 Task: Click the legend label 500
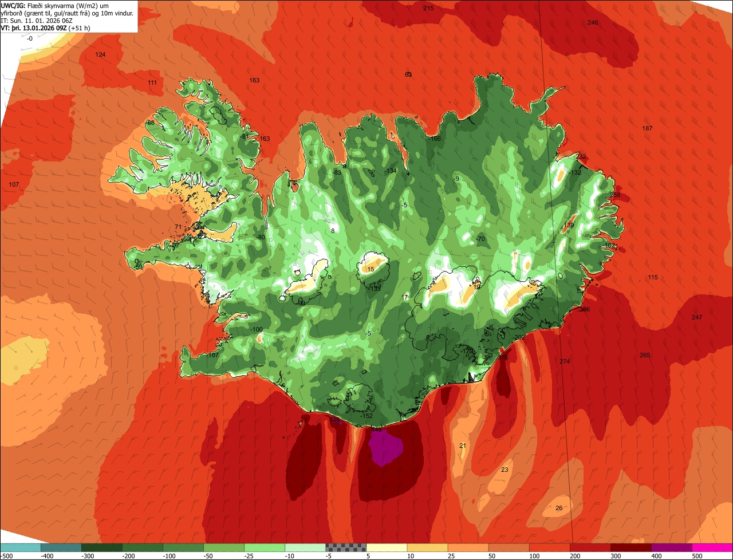[696, 555]
